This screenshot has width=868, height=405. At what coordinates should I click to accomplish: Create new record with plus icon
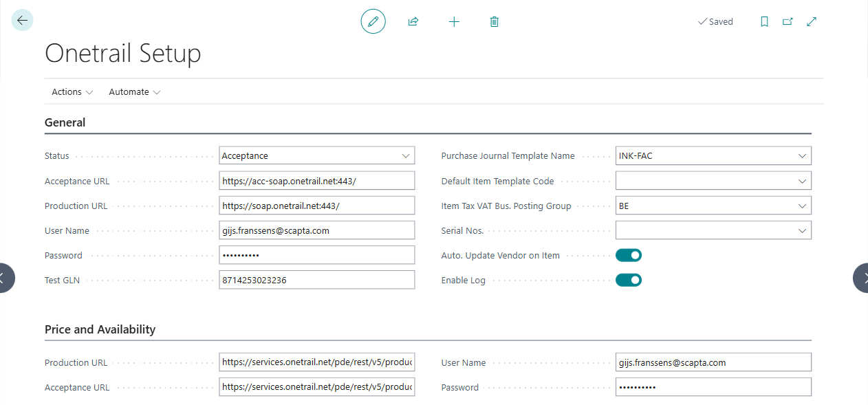(454, 22)
